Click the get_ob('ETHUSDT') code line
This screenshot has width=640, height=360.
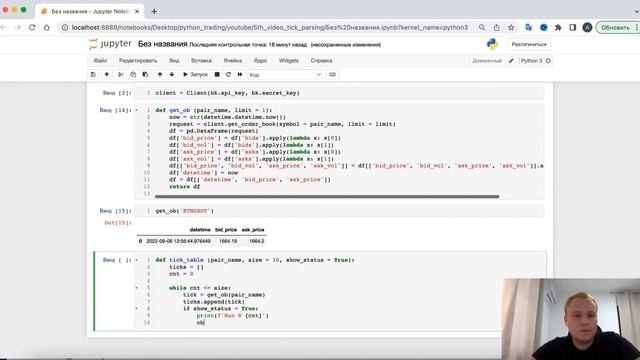click(x=184, y=211)
